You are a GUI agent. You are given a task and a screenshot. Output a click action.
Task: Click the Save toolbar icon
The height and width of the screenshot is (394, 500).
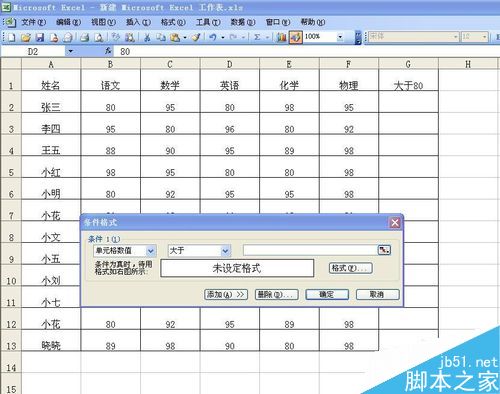pos(40,37)
